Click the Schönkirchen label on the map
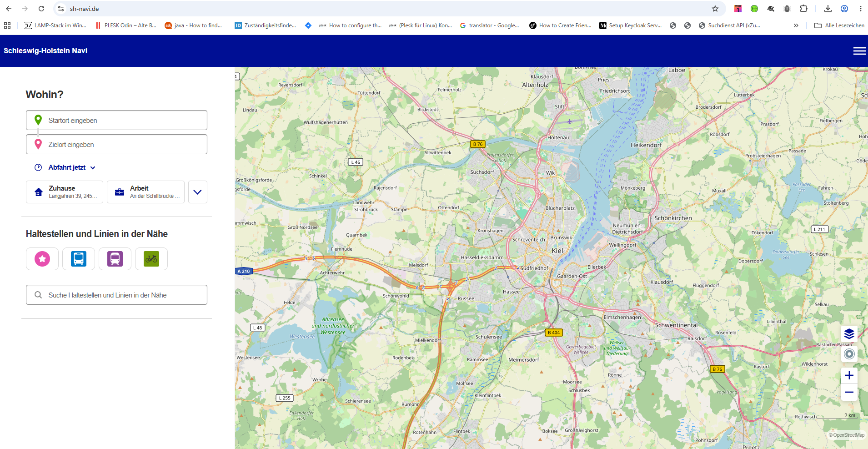This screenshot has width=868, height=449. coord(673,218)
